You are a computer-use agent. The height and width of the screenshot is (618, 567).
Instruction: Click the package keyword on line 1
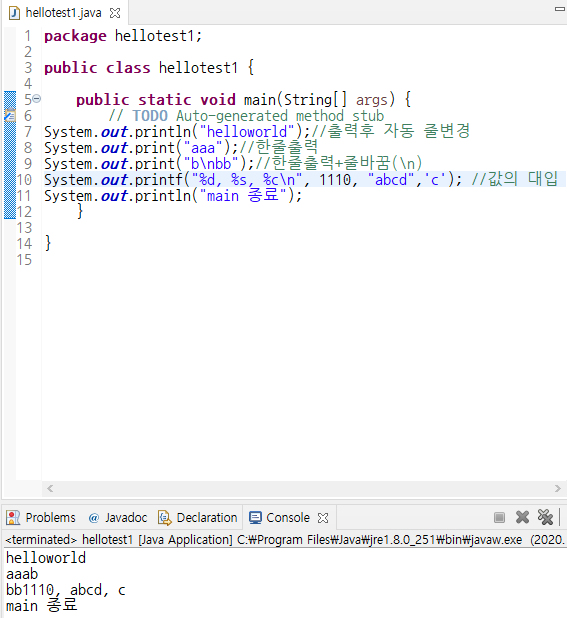75,36
